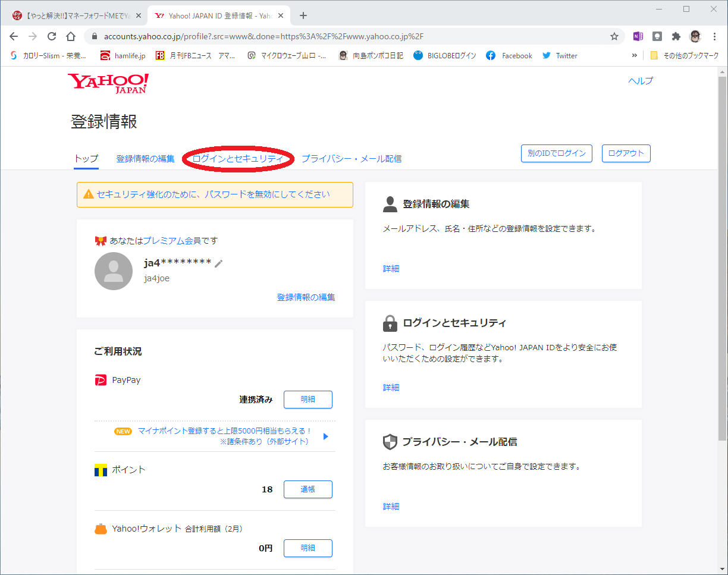The width and height of the screenshot is (728, 575).
Task: Close the Yahoo! JAPAN ID tab
Action: [x=281, y=15]
